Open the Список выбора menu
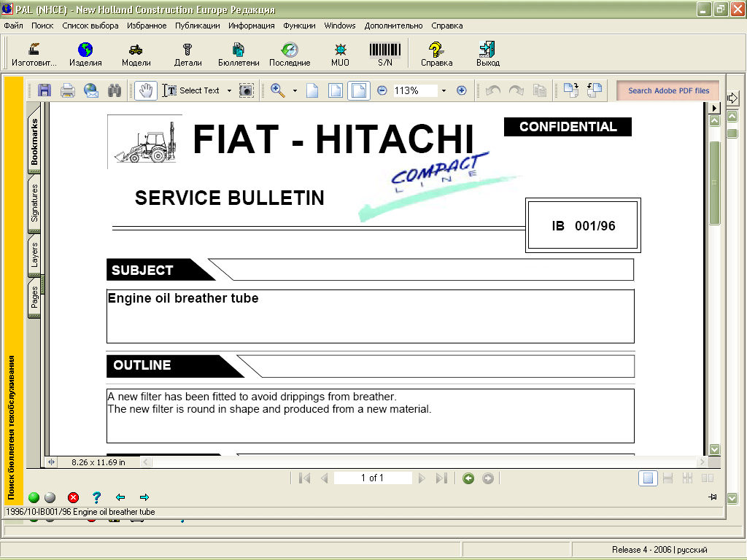747x560 pixels. tap(90, 26)
